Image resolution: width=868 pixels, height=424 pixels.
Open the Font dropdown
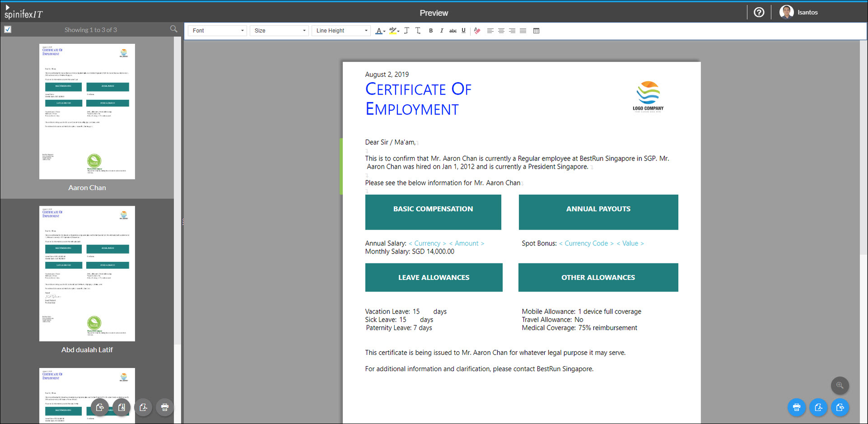pyautogui.click(x=217, y=31)
